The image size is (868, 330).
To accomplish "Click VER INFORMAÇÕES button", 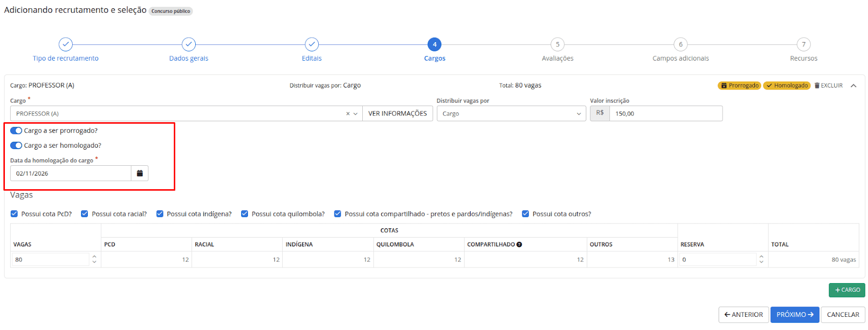I will click(397, 113).
